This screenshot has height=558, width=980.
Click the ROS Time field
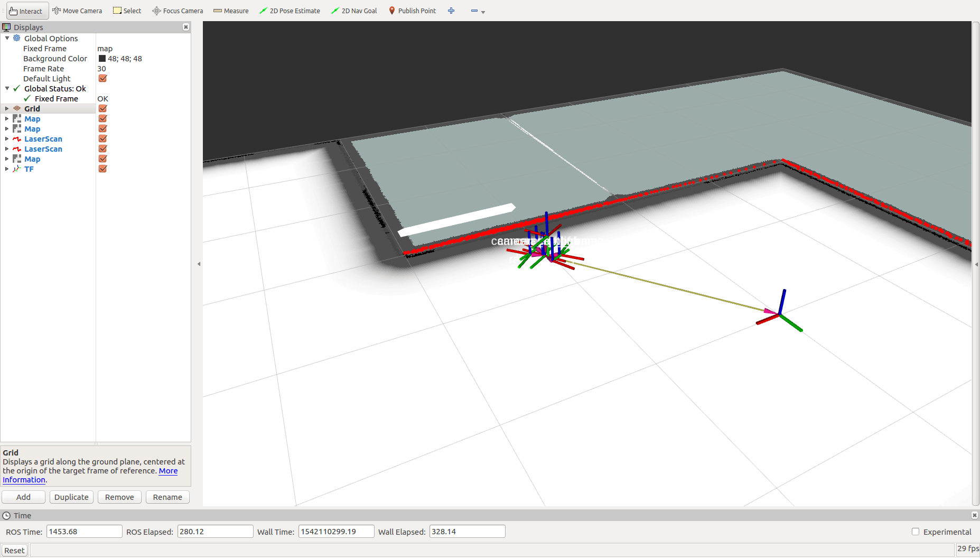click(85, 532)
